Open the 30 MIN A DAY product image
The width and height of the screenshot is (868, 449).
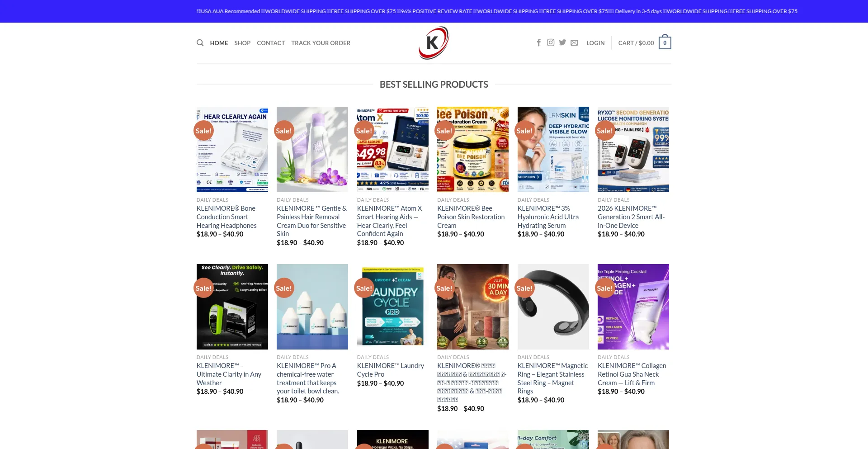pyautogui.click(x=473, y=307)
